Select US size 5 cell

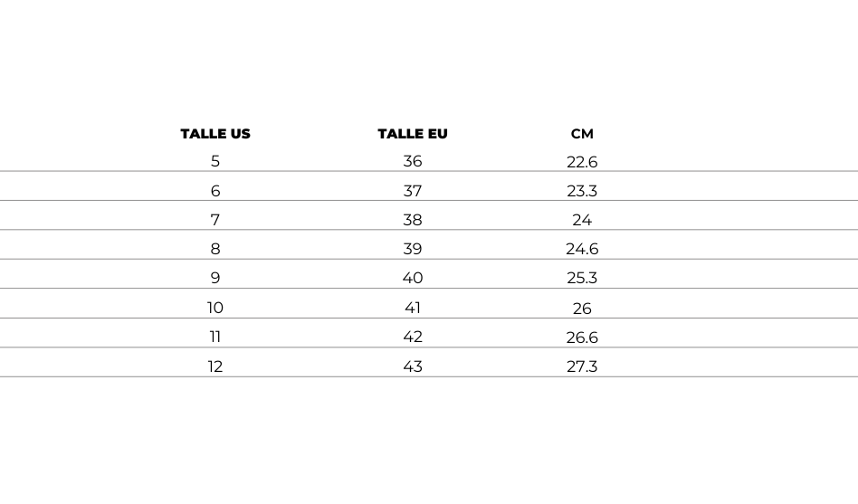pyautogui.click(x=215, y=161)
